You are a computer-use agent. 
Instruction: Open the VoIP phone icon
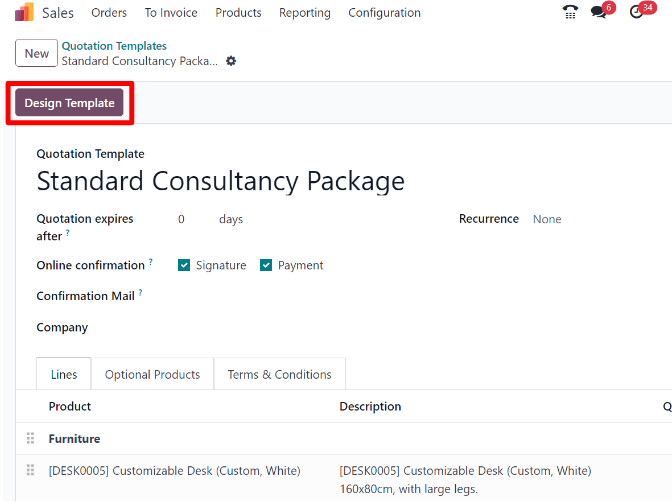click(x=570, y=13)
